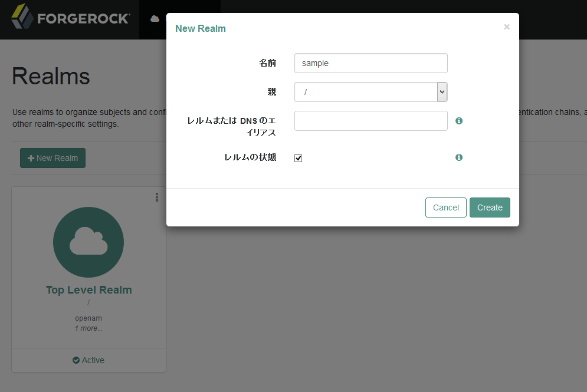Screen dimensions: 587x392
Task: Open the Top Level Realm kebab menu
Action: pos(157,197)
